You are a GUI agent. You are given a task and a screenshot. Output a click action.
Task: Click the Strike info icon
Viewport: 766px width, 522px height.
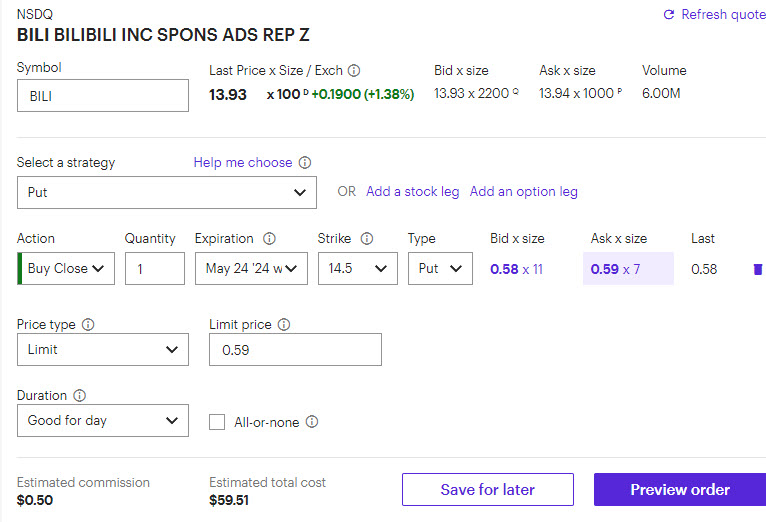coord(367,239)
